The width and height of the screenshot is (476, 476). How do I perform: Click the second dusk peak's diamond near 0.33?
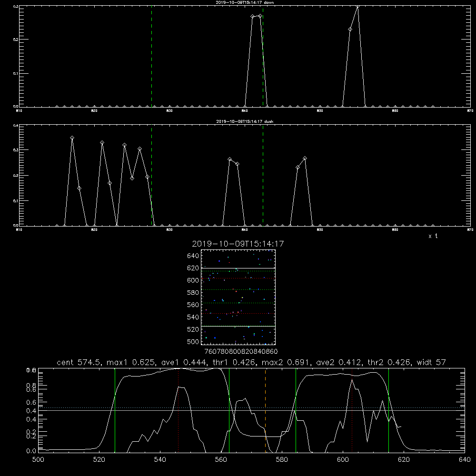tap(102, 143)
